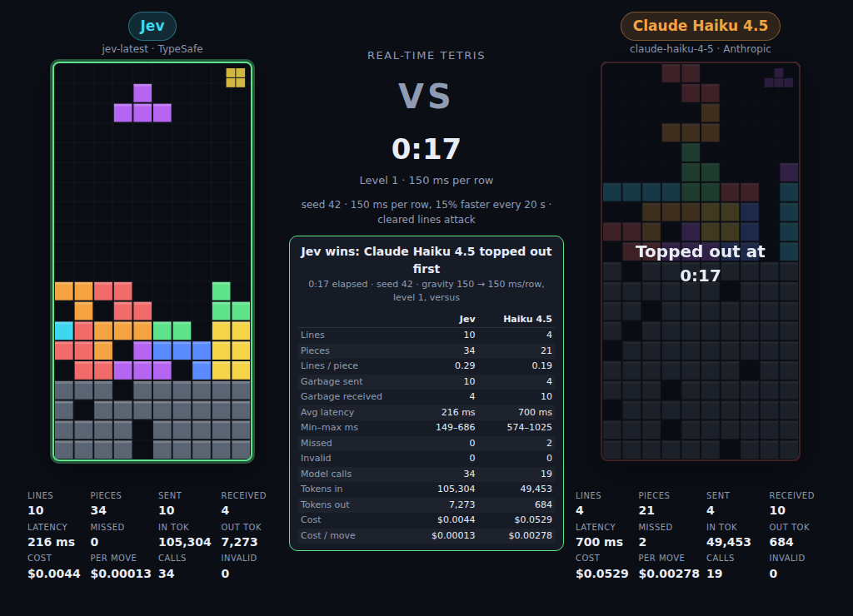
Task: Click the 574–1025 min-max value
Action: (x=529, y=427)
